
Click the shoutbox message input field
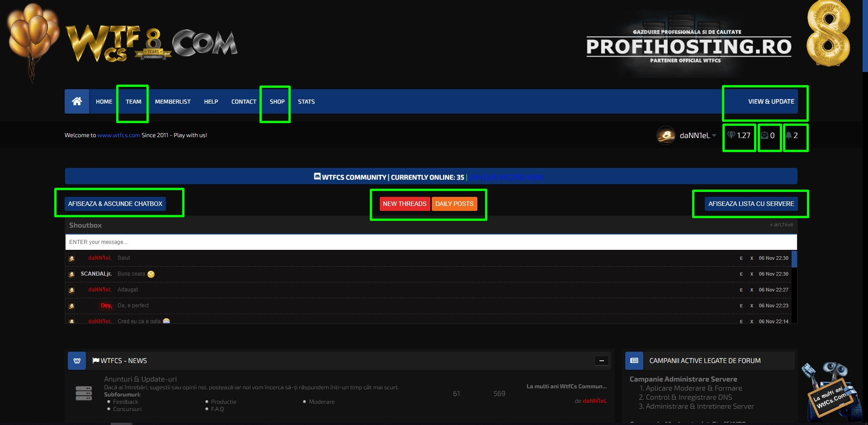tap(429, 242)
